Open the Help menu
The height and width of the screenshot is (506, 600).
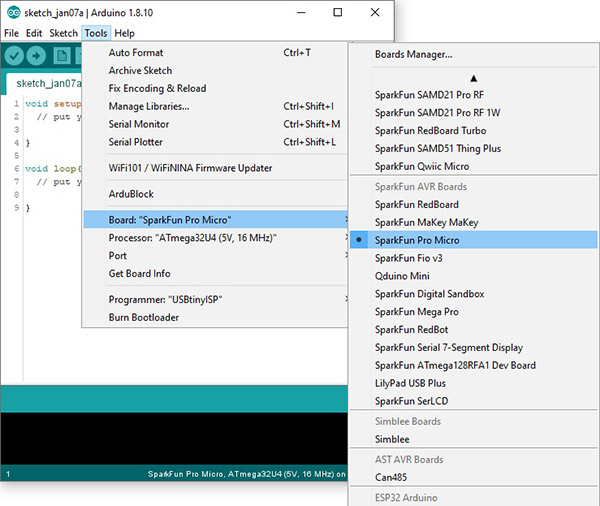coord(125,33)
